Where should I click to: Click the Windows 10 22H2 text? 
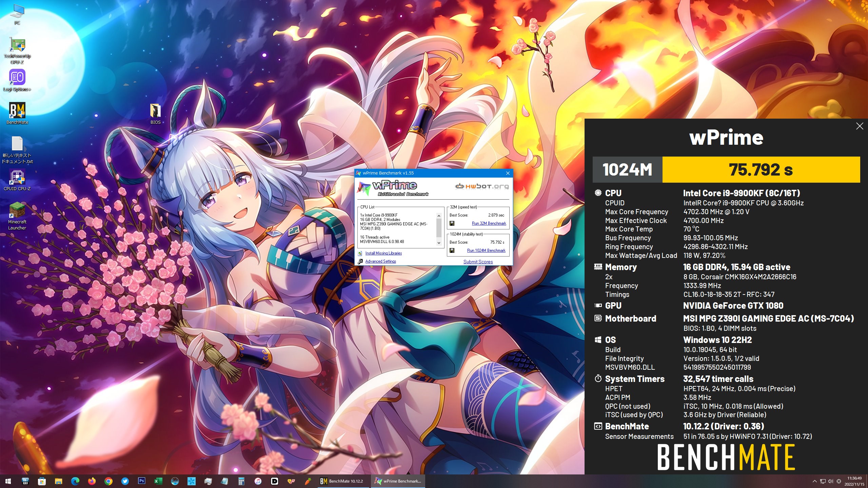tap(717, 340)
